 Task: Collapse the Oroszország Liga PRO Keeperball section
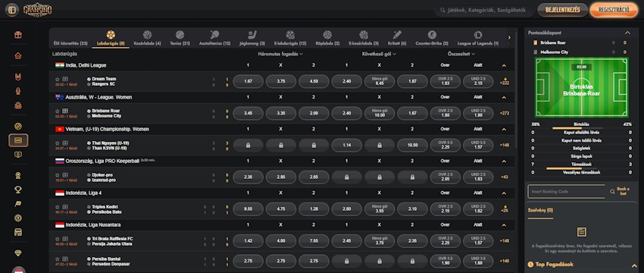coord(504,162)
